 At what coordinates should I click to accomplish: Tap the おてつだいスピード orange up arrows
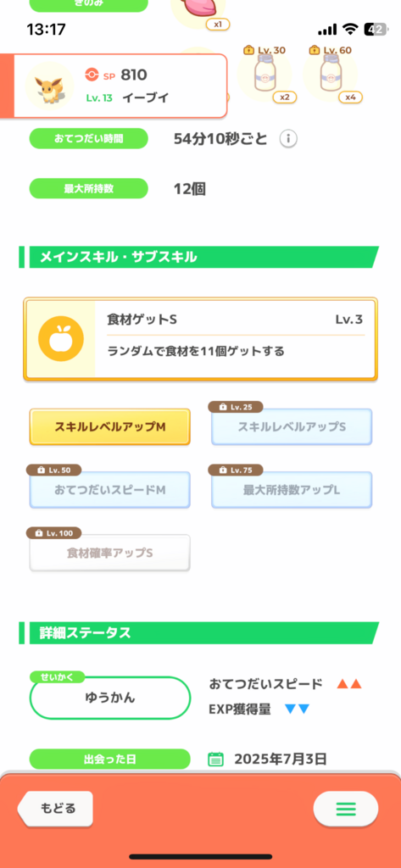[349, 684]
